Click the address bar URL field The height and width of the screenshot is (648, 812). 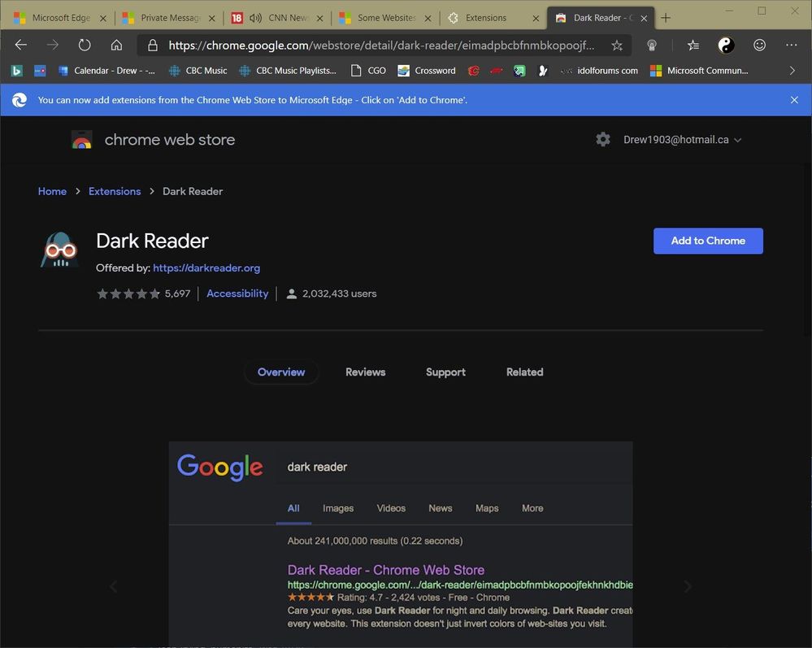click(x=382, y=46)
